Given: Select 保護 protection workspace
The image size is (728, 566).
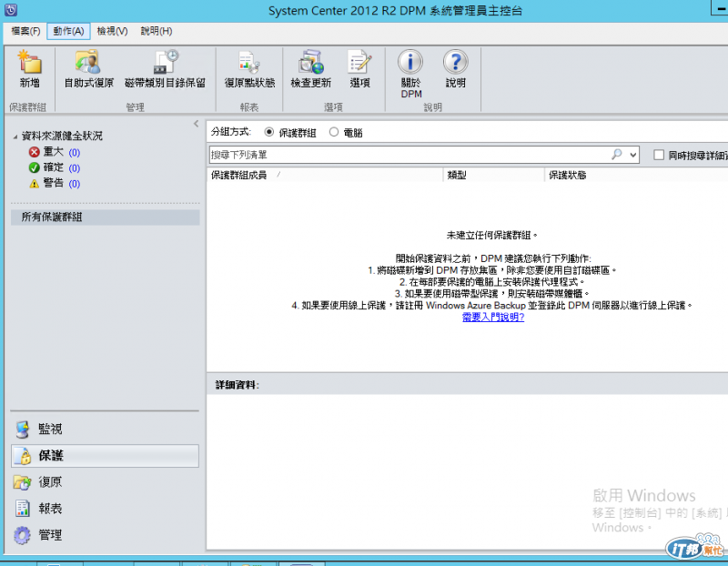Looking at the screenshot, I should [105, 456].
